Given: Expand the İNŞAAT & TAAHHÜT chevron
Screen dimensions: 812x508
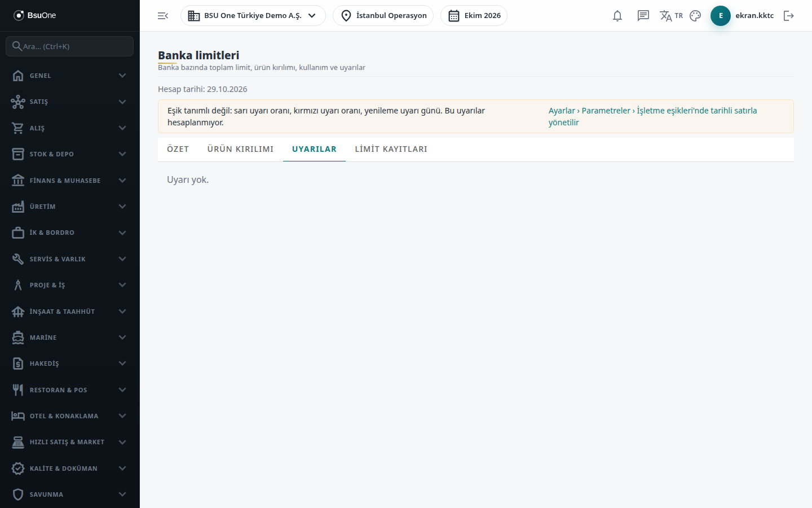Looking at the screenshot, I should coord(122,312).
